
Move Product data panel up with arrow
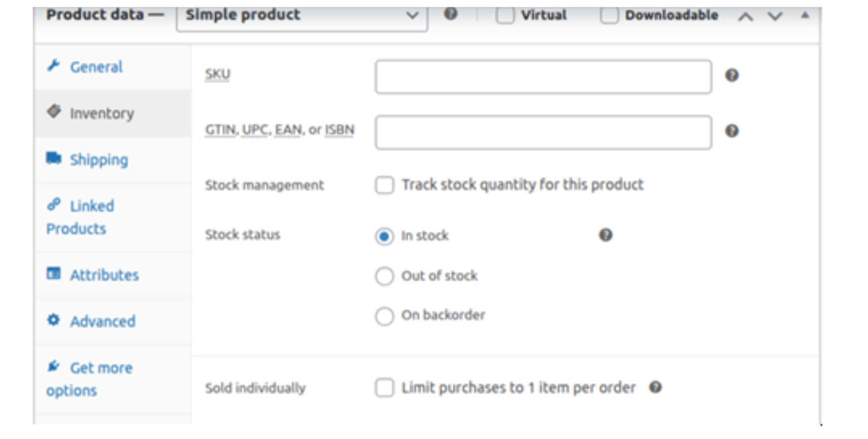tap(745, 16)
